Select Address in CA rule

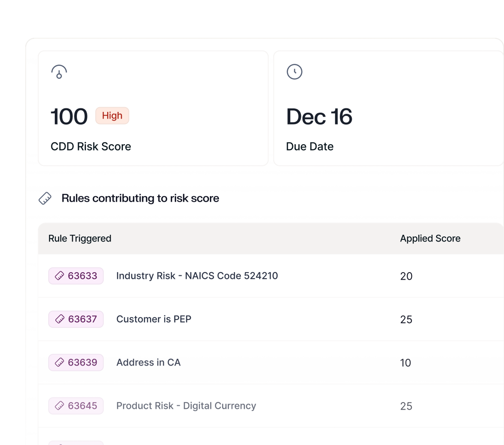point(148,362)
